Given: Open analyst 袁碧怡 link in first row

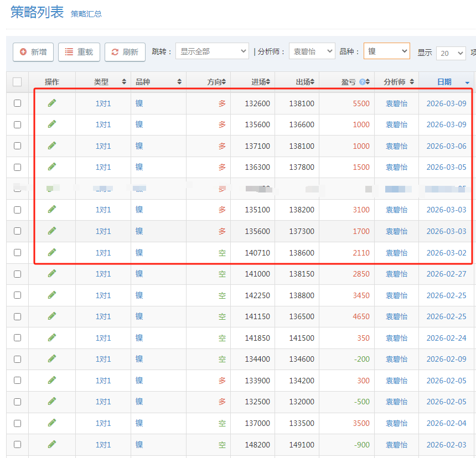Looking at the screenshot, I should click(x=396, y=103).
